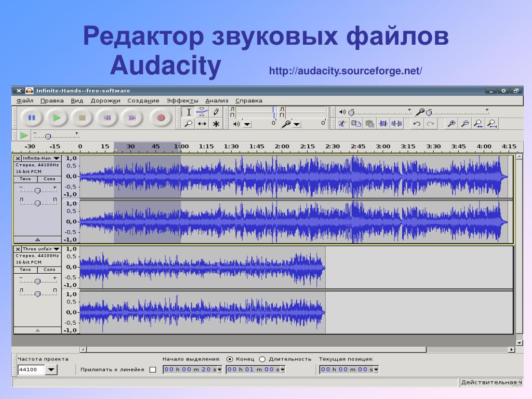Viewport: 532px width, 399px height.
Task: Open the input microphone meter dropdown arrow
Action: (297, 125)
